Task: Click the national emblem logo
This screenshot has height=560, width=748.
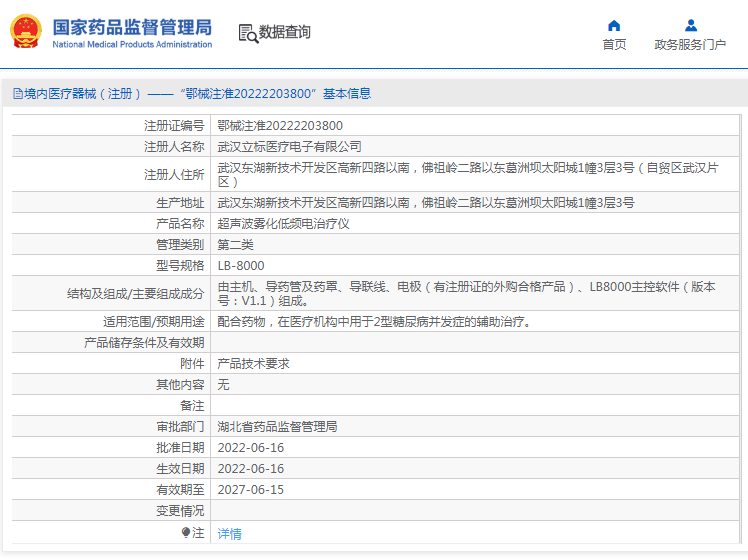Action: 26,31
